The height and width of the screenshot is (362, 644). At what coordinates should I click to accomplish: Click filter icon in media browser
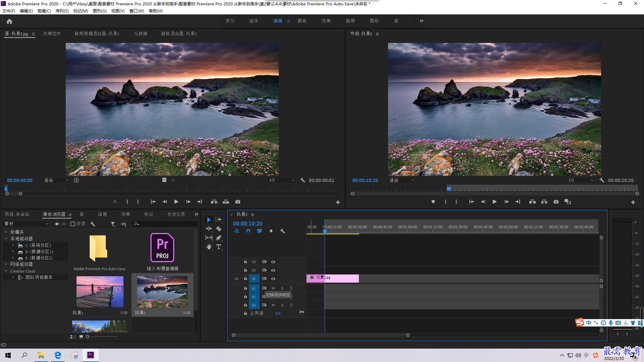tap(113, 224)
